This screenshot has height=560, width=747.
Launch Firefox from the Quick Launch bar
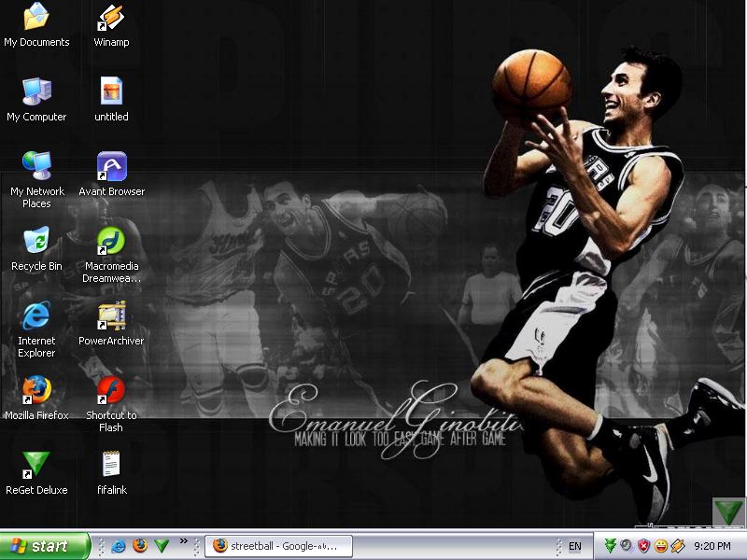point(140,546)
